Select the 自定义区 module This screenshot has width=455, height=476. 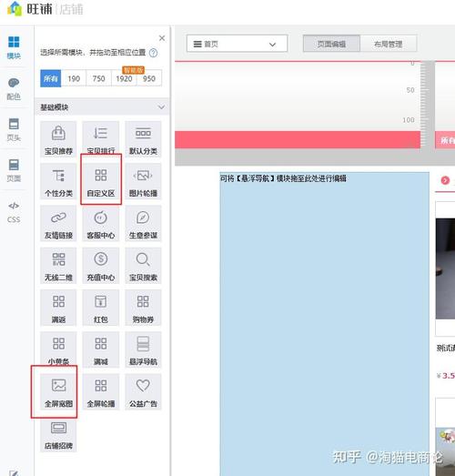(x=101, y=181)
